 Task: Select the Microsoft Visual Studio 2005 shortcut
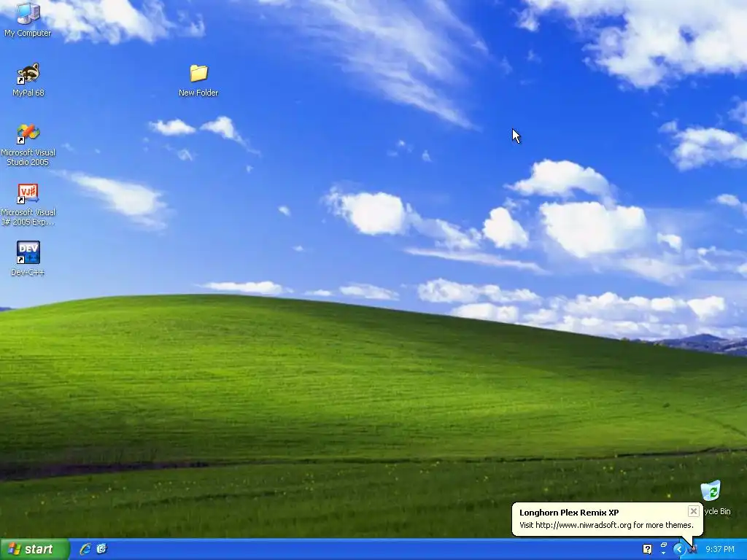[28, 144]
